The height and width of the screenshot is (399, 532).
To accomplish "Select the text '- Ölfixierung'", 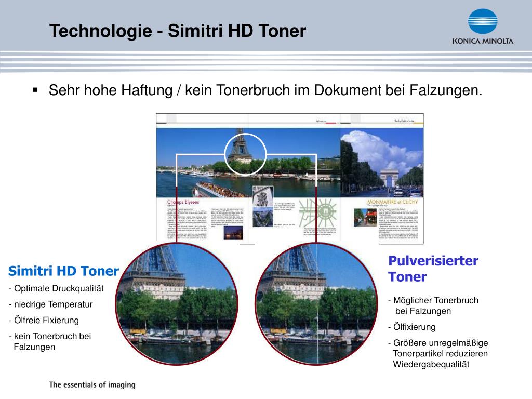I will click(x=412, y=327).
